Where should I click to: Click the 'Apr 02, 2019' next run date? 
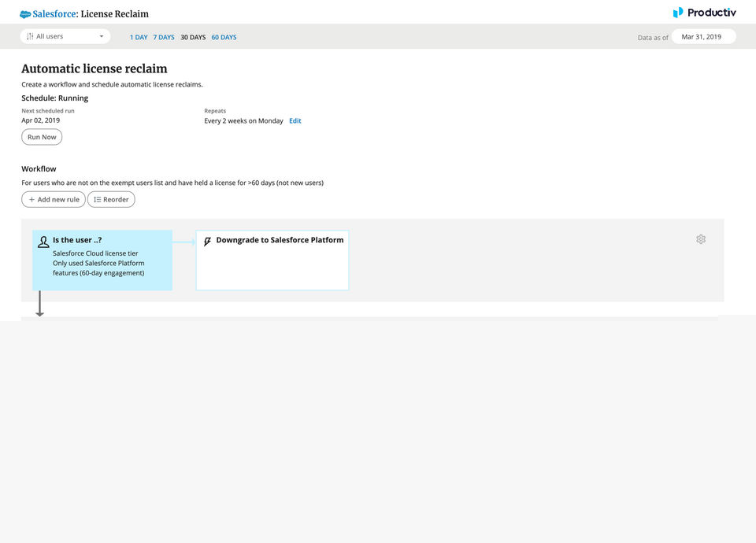pyautogui.click(x=40, y=120)
